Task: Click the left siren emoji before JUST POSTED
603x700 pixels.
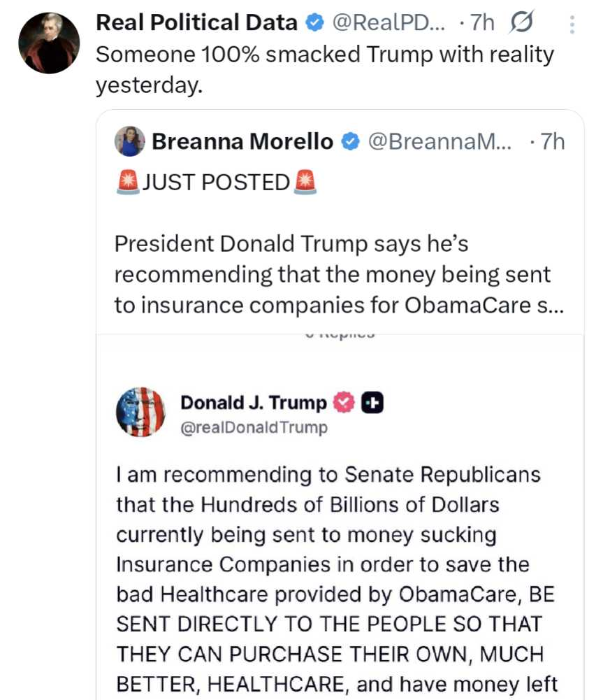Action: 127,182
